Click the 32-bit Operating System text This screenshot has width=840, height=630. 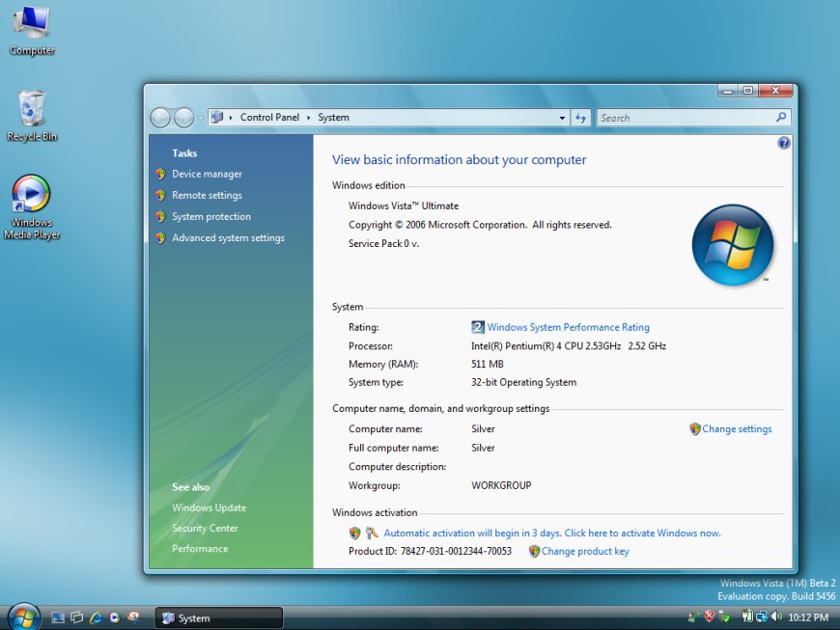click(x=523, y=382)
